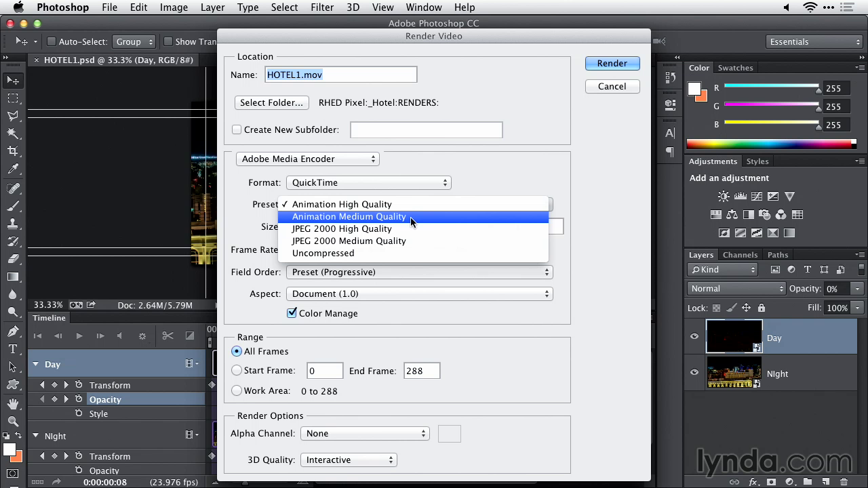Select the Healing Brush tool
The height and width of the screenshot is (488, 868).
coord(13,188)
